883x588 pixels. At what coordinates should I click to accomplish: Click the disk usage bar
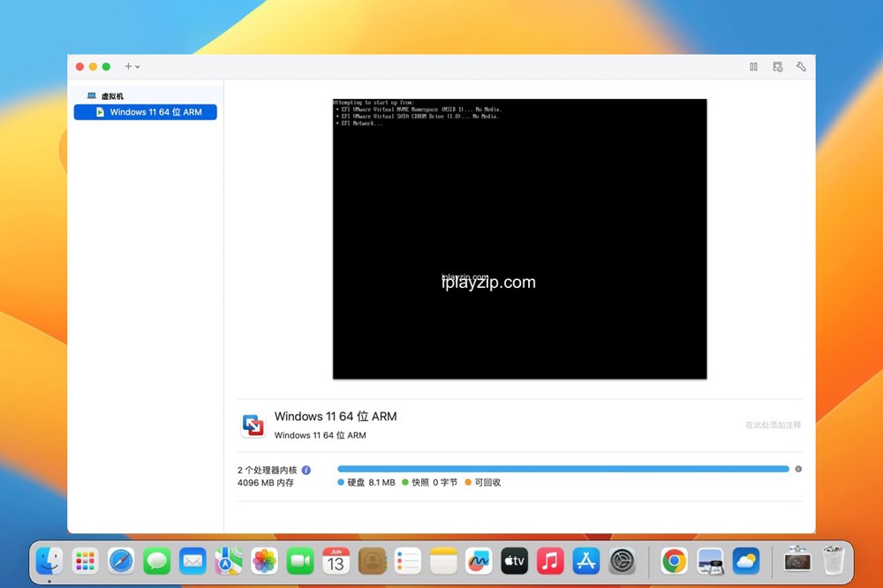(x=563, y=469)
